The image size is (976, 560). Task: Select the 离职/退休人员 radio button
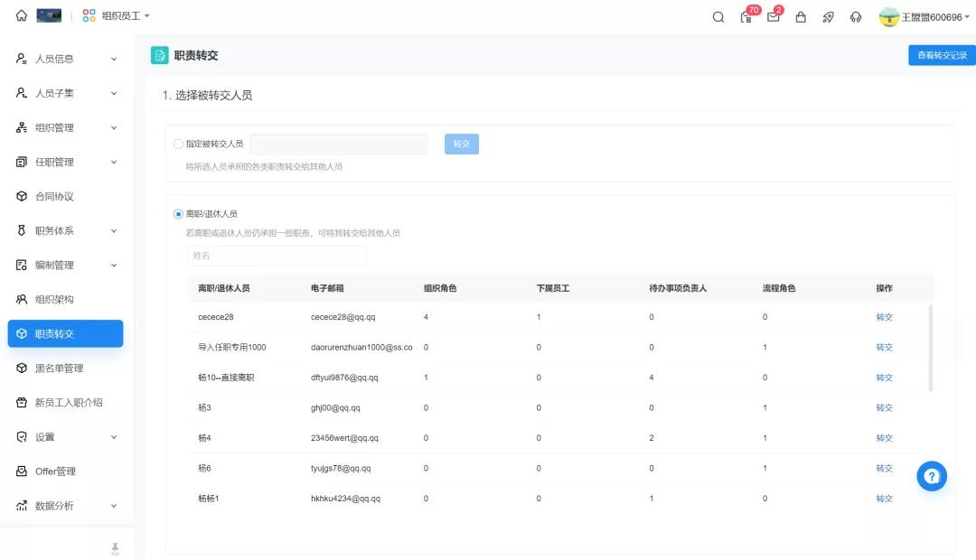tap(178, 214)
